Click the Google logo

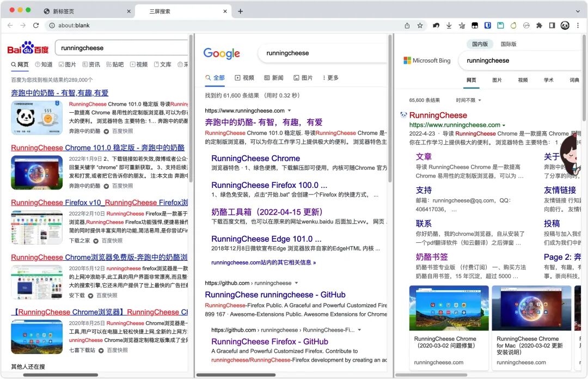[x=222, y=54]
